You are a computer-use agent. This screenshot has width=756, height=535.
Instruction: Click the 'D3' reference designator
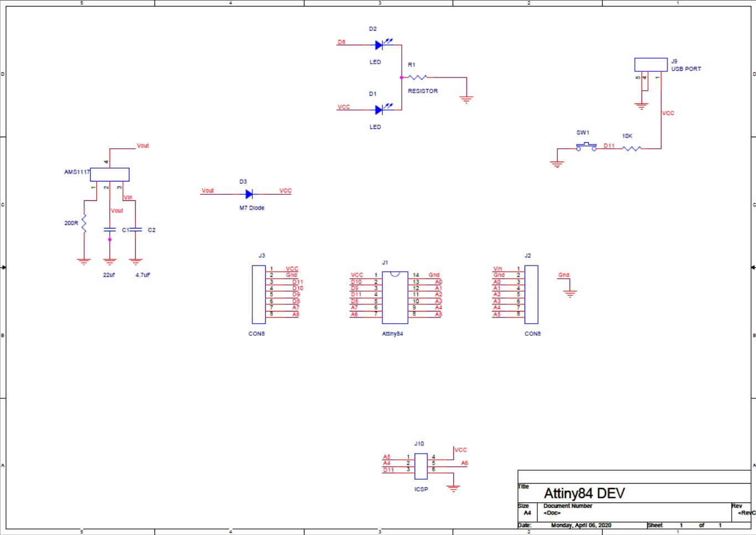tap(243, 182)
